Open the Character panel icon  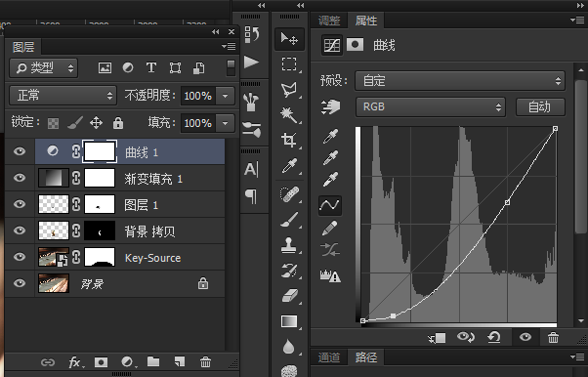[x=251, y=170]
